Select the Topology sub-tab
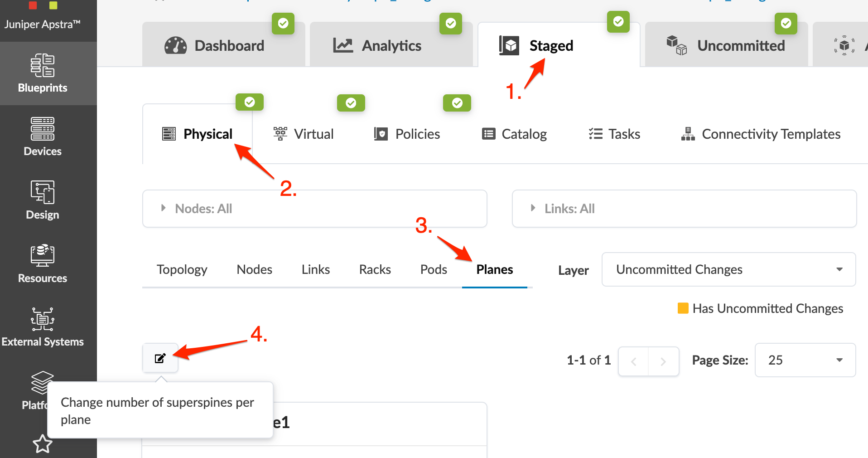868x458 pixels. (x=182, y=270)
